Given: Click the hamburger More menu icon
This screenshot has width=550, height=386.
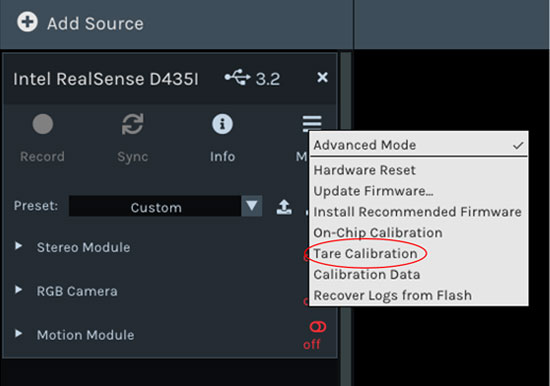Looking at the screenshot, I should 312,124.
